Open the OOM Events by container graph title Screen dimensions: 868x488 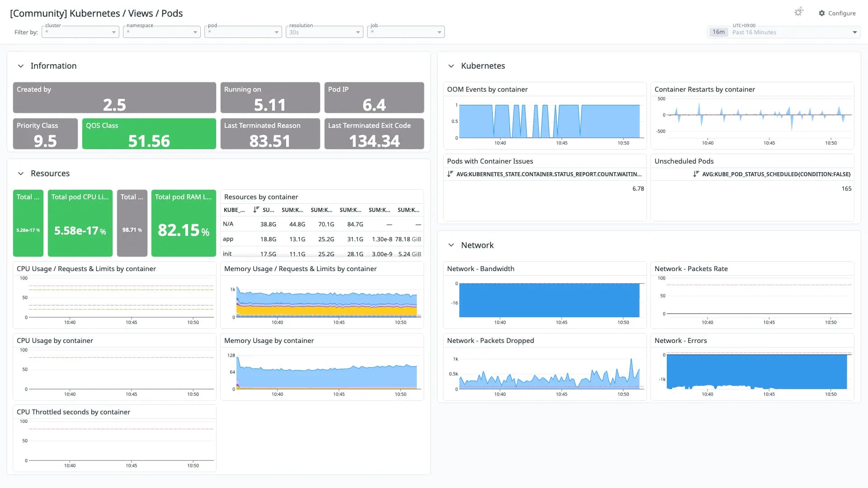(487, 89)
